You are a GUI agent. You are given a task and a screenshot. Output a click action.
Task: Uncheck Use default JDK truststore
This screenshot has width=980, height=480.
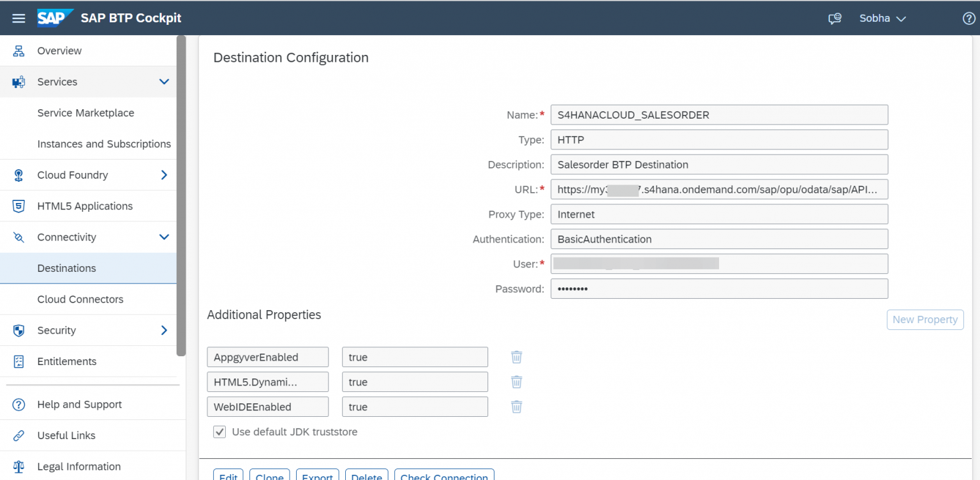(x=219, y=431)
